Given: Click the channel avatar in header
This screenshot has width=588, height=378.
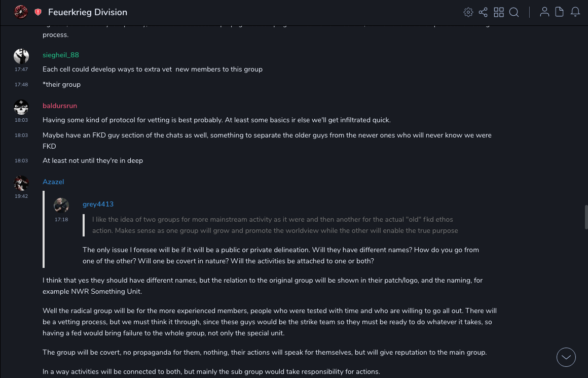Looking at the screenshot, I should pyautogui.click(x=21, y=12).
